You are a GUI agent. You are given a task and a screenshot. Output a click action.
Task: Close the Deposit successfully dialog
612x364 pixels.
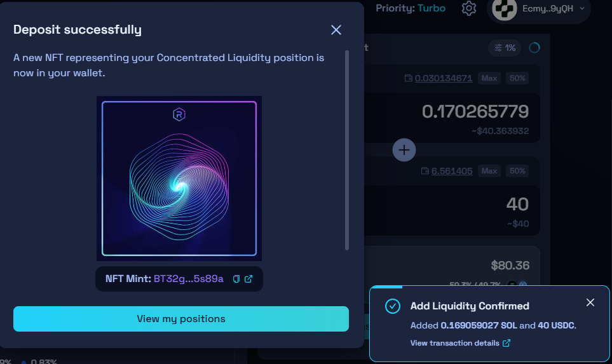(336, 30)
